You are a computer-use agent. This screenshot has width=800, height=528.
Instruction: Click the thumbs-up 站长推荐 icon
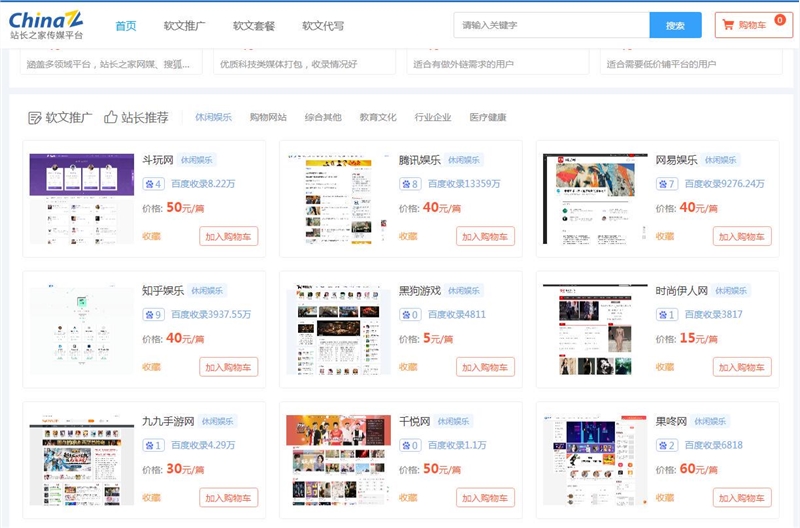(111, 117)
